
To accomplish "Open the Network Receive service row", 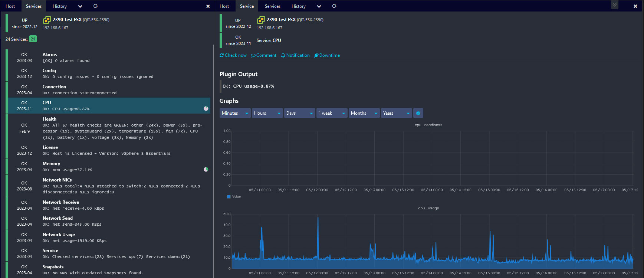I will point(108,205).
